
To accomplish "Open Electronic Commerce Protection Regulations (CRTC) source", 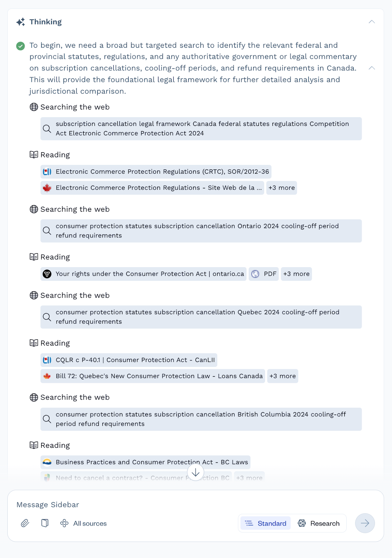I will tap(156, 172).
